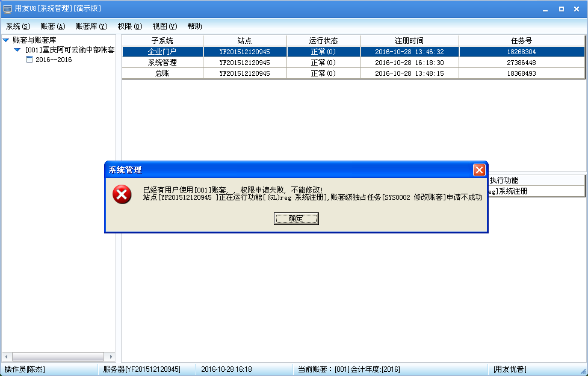
Task: Open the 视图(V) menu
Action: (163, 26)
